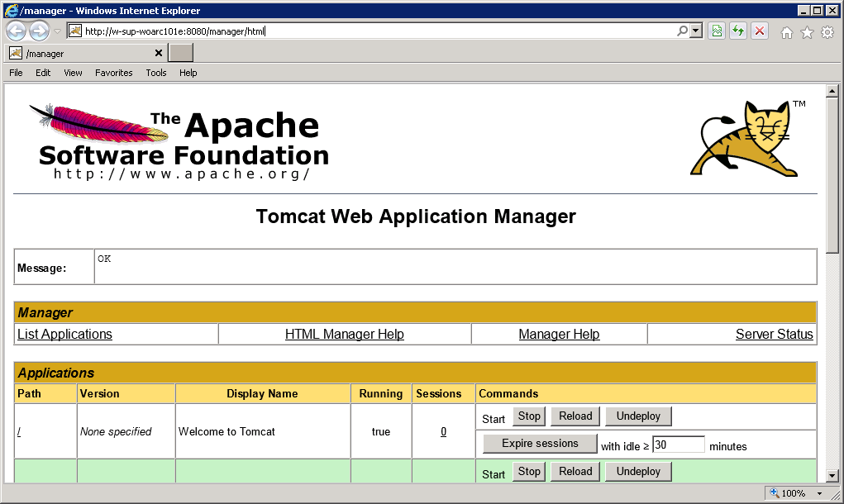Screen dimensions: 844x504
Task: Open the List Applications link
Action: (x=64, y=334)
